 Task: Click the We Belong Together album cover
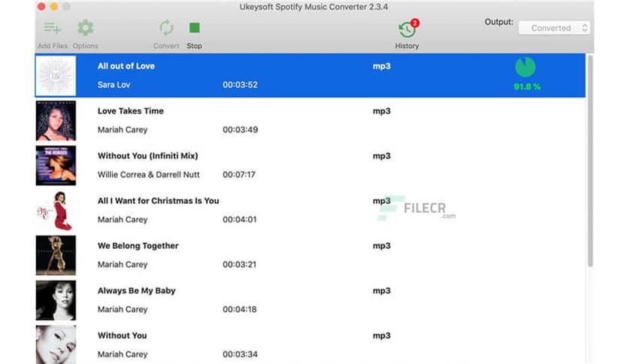coord(56,256)
